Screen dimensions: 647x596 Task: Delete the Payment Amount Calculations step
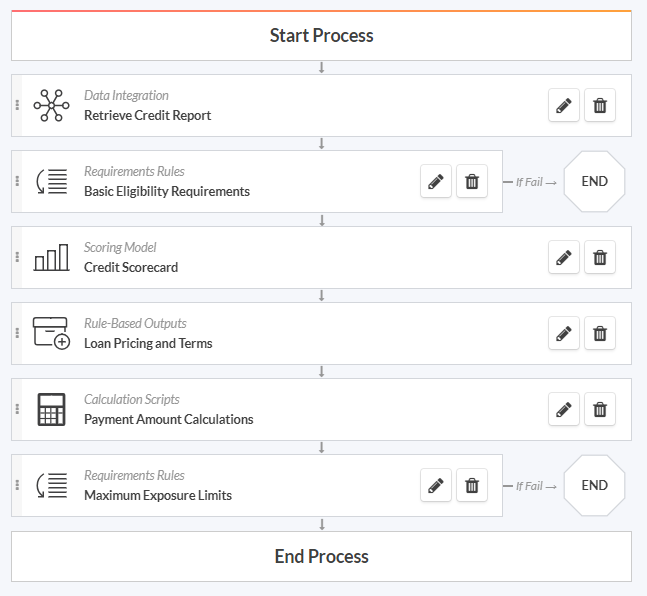tap(600, 409)
